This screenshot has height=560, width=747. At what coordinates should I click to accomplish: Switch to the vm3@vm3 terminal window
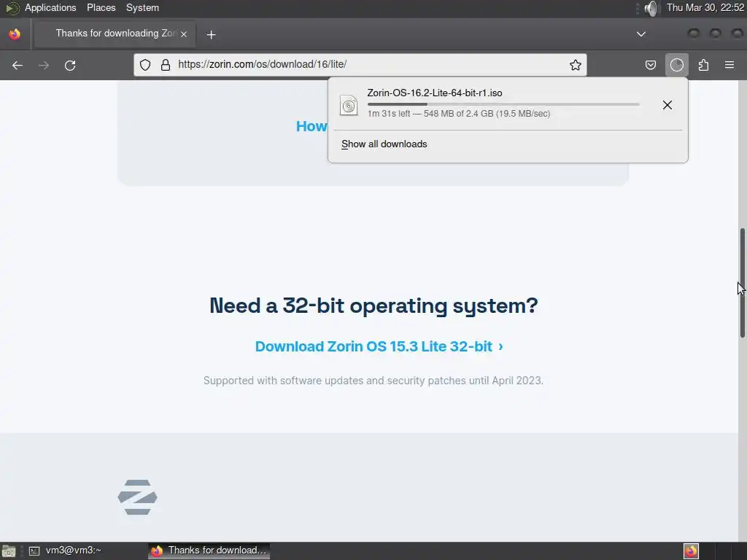pos(66,551)
